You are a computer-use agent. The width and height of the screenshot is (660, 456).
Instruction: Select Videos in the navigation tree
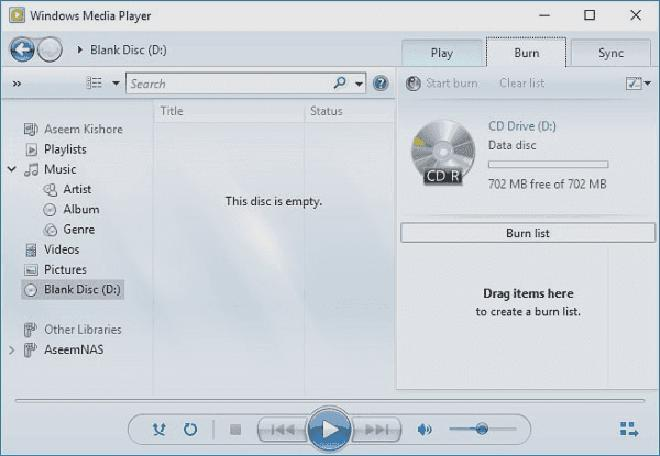click(61, 249)
